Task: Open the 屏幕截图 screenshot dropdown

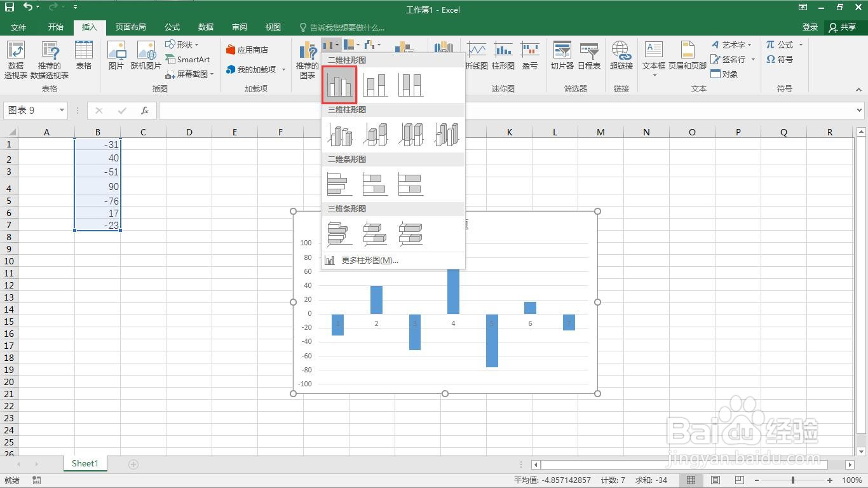Action: 189,74
